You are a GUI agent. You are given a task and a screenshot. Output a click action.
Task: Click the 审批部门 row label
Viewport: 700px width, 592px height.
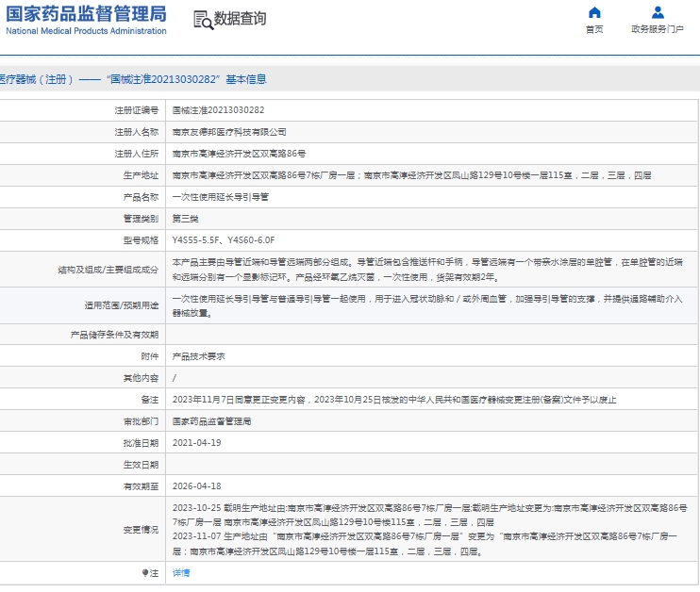point(142,421)
